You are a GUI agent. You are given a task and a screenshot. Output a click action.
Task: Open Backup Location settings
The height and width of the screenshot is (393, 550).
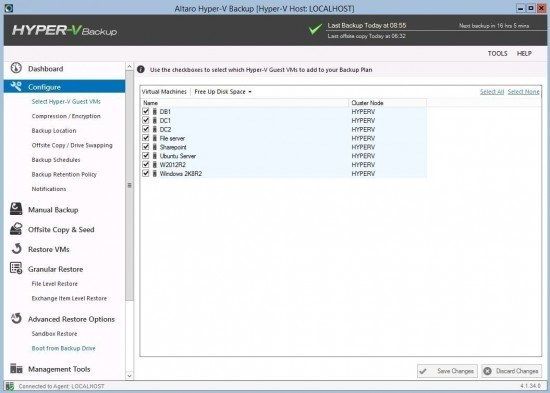click(x=54, y=131)
